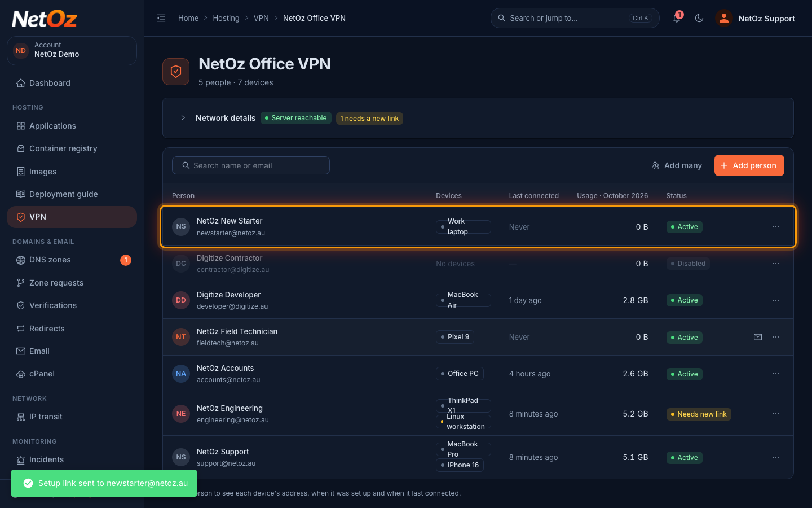Toggle the sidebar collapse icon
Image resolution: width=812 pixels, height=508 pixels.
pyautogui.click(x=161, y=18)
